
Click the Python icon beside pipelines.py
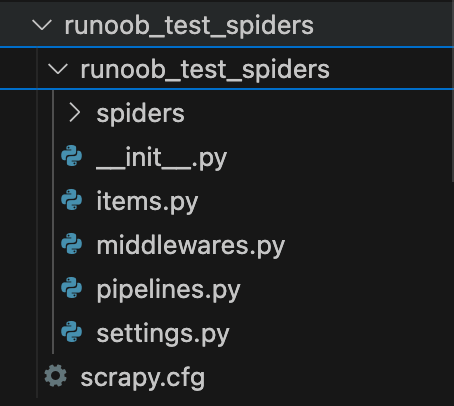tap(72, 288)
